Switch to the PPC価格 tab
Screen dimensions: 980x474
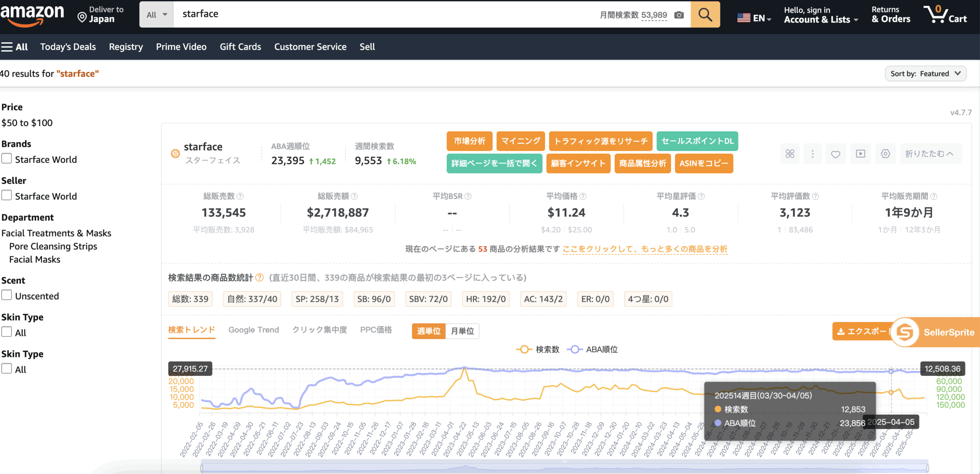(x=376, y=330)
